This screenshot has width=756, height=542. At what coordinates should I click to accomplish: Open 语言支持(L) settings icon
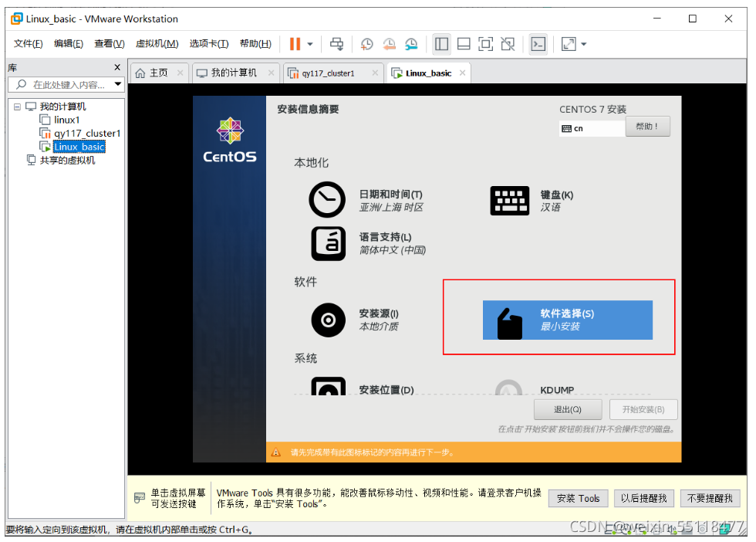[329, 244]
